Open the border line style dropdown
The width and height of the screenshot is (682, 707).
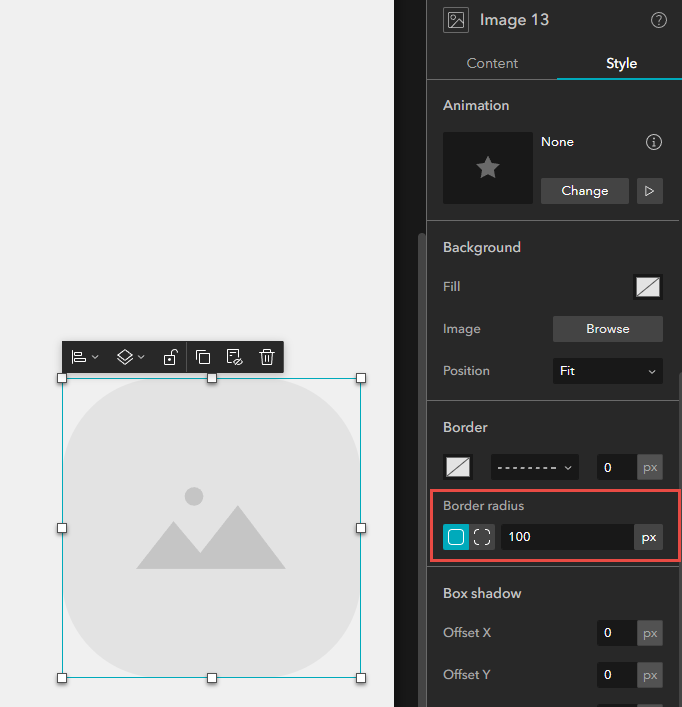pyautogui.click(x=535, y=467)
